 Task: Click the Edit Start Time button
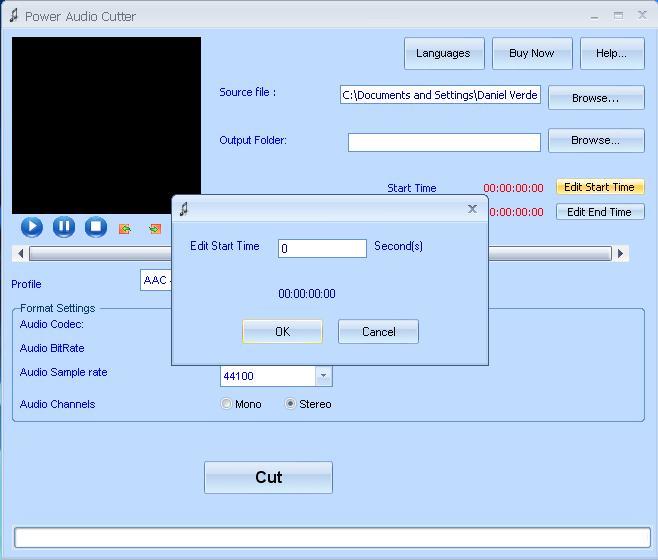(600, 187)
